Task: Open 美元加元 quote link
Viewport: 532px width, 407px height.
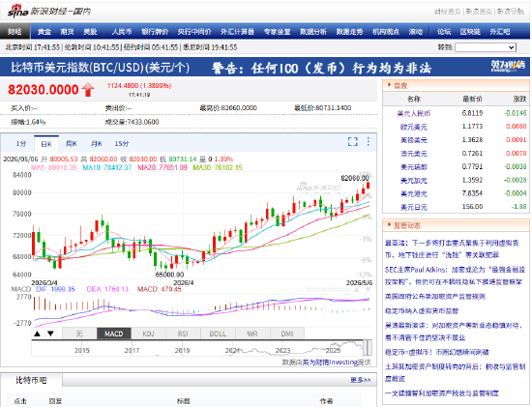Action: point(414,181)
